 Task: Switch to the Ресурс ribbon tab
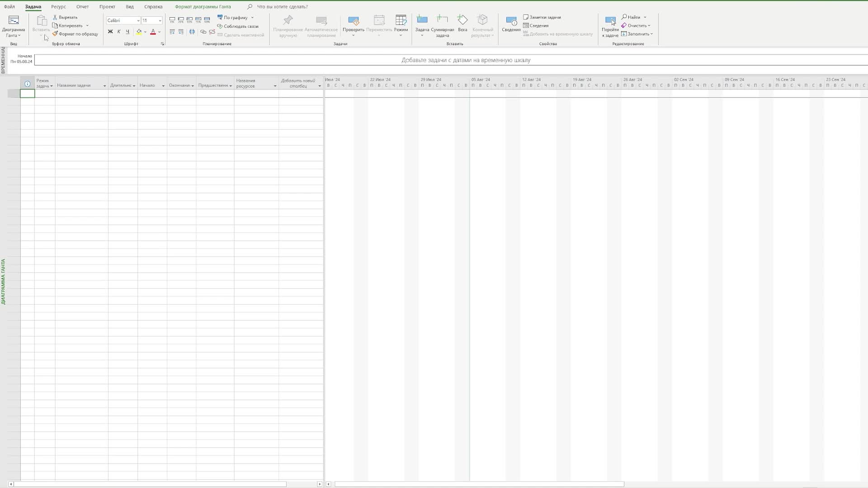58,7
